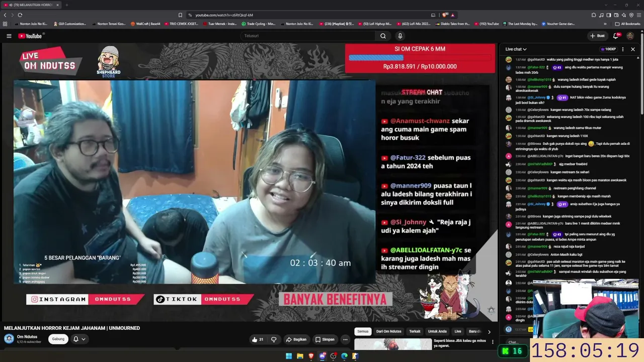Dislike the video with thumbs down
This screenshot has width=644, height=362.
click(x=274, y=339)
